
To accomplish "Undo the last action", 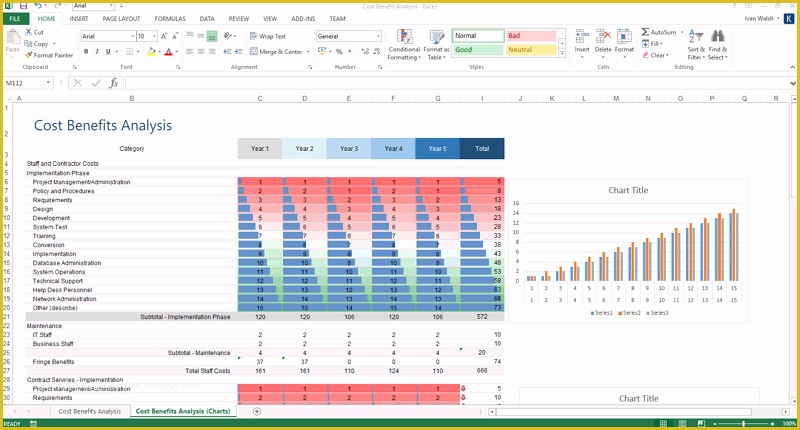I will click(x=38, y=6).
